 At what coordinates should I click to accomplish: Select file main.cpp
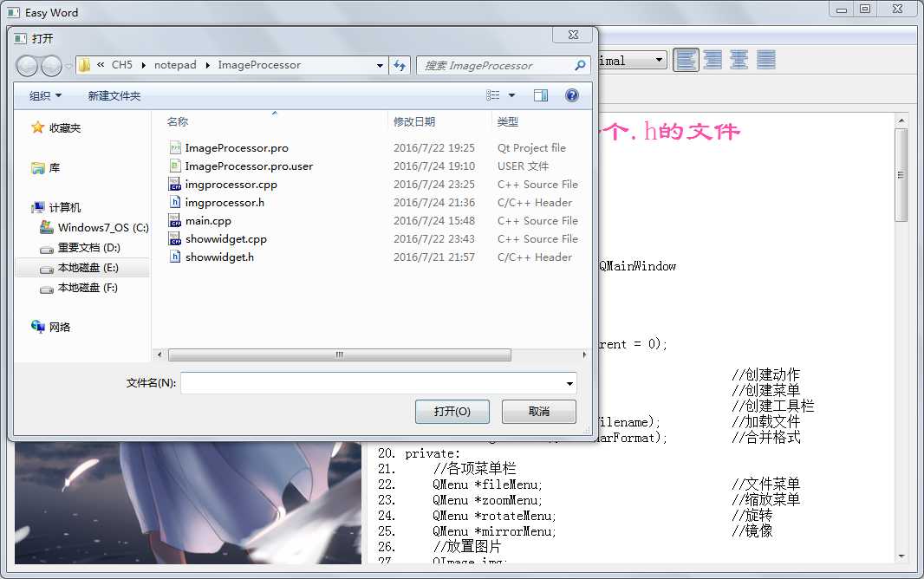(208, 221)
